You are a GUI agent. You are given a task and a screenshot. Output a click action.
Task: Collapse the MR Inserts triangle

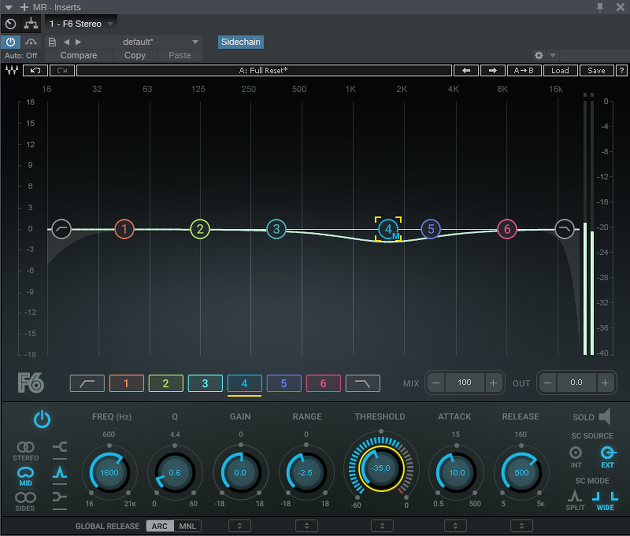[x=8, y=7]
